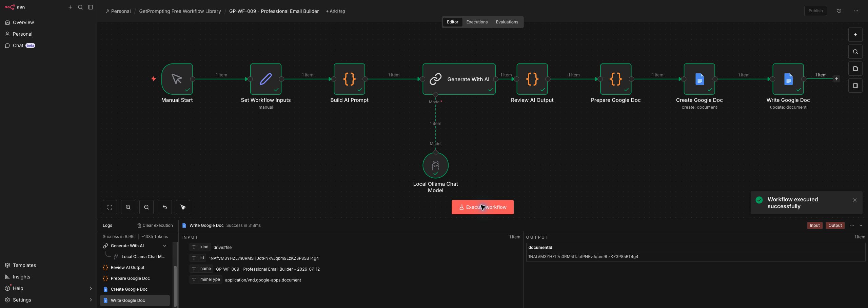Open the log panel more options menu
This screenshot has height=308, width=868.
tap(852, 225)
